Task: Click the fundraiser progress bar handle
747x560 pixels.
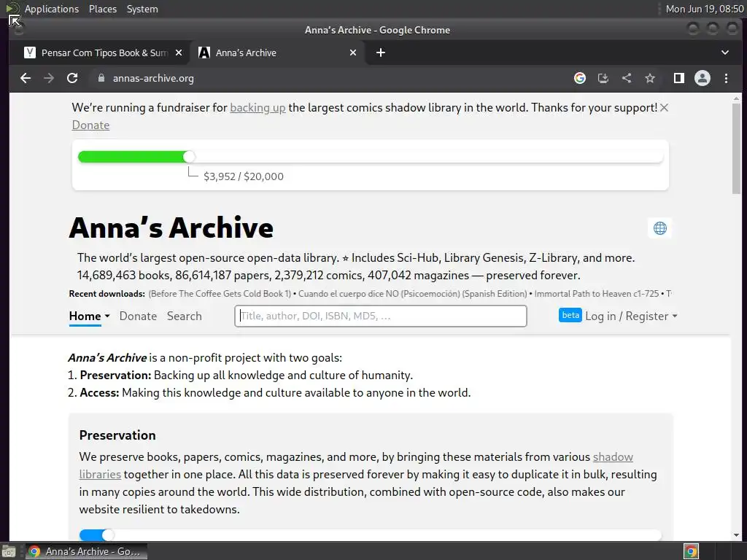Action: coord(190,157)
